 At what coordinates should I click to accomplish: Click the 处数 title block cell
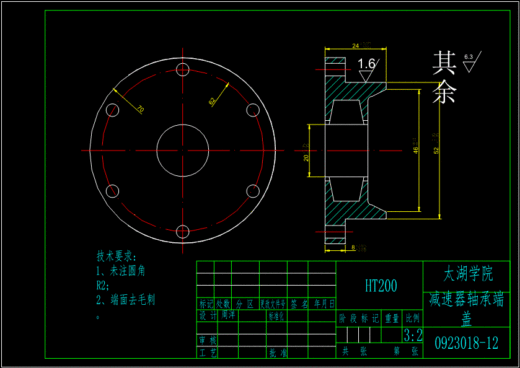223,304
